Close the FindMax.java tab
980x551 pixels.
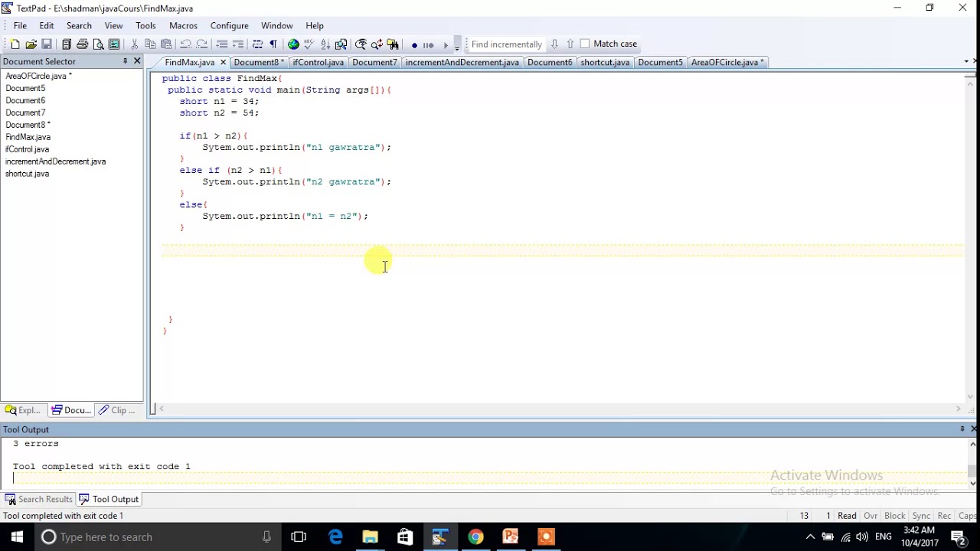(224, 62)
